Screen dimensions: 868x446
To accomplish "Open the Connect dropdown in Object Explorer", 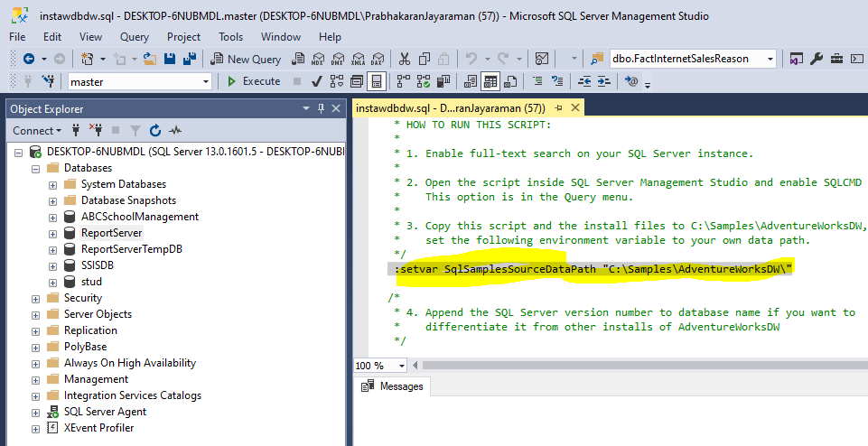I will coord(37,131).
